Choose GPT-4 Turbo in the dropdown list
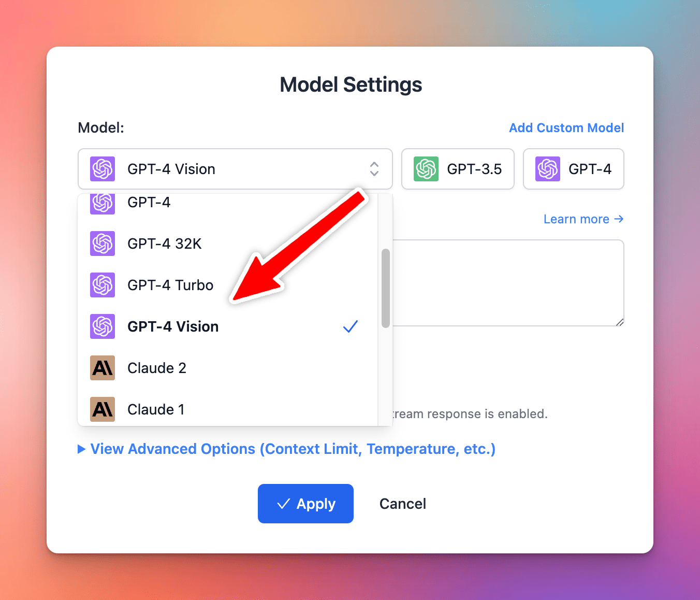700x600 pixels. 170,285
